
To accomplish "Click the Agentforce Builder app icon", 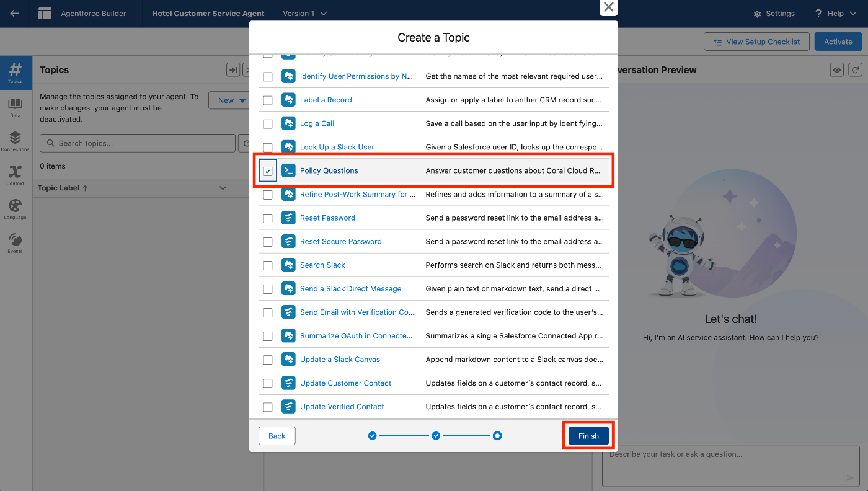I will tap(45, 14).
